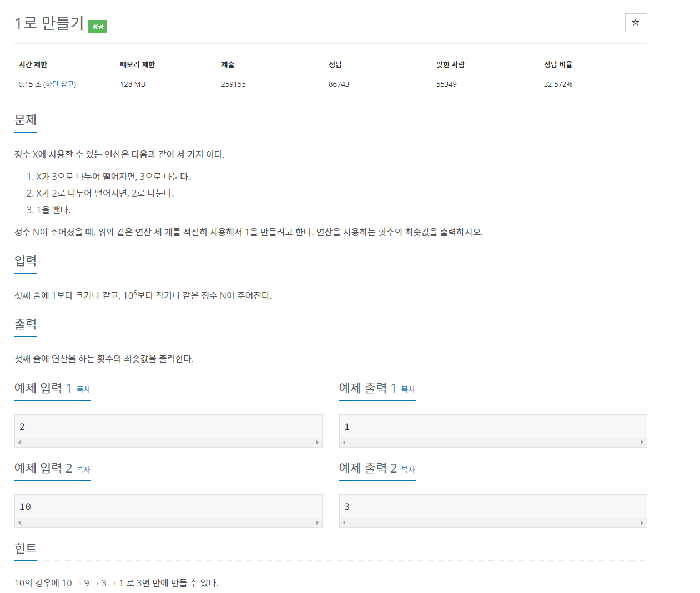Click left scroll arrow in 예제 입력 1 box
The height and width of the screenshot is (593, 700).
19,443
